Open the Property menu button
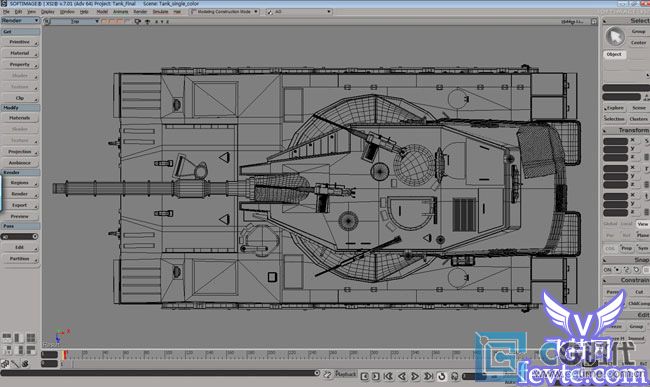This screenshot has height=387, width=650. coord(20,65)
